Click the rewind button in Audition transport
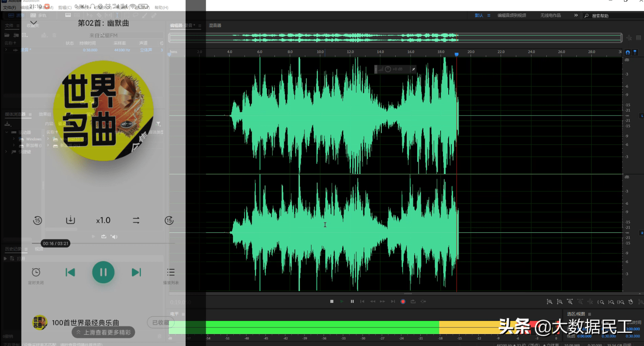644x346 pixels. (x=373, y=301)
